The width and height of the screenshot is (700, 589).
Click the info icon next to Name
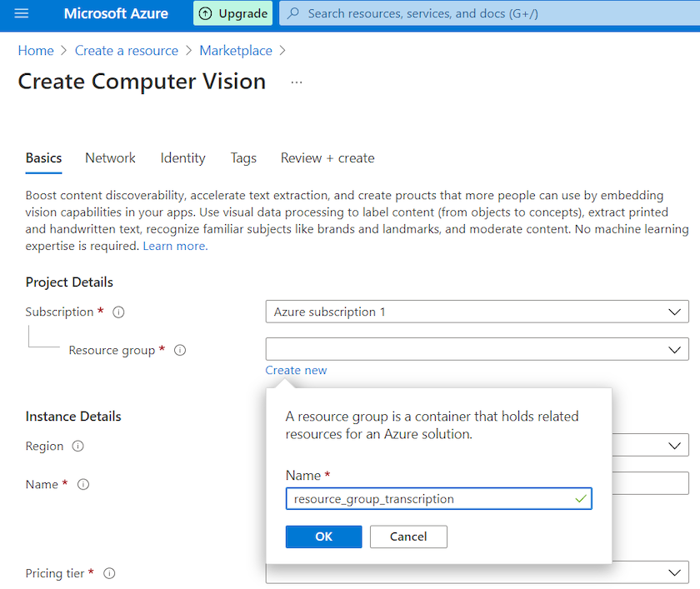click(82, 484)
